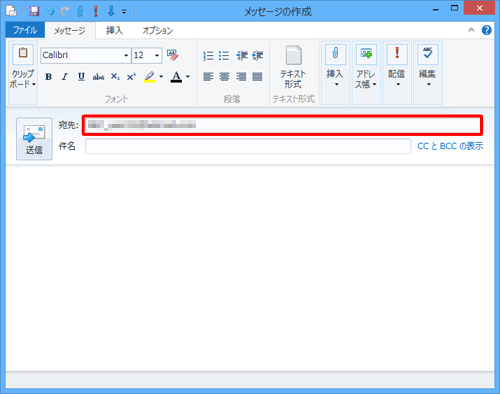Viewport: 500px width, 394px height.
Task: Click the clipboard paste icon
Action: [x=23, y=54]
